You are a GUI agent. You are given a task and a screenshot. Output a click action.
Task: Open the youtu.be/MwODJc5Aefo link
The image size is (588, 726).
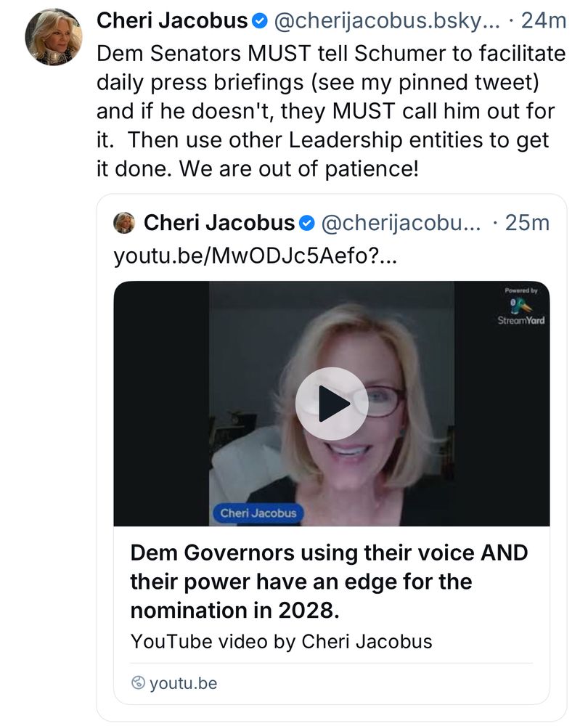click(255, 255)
